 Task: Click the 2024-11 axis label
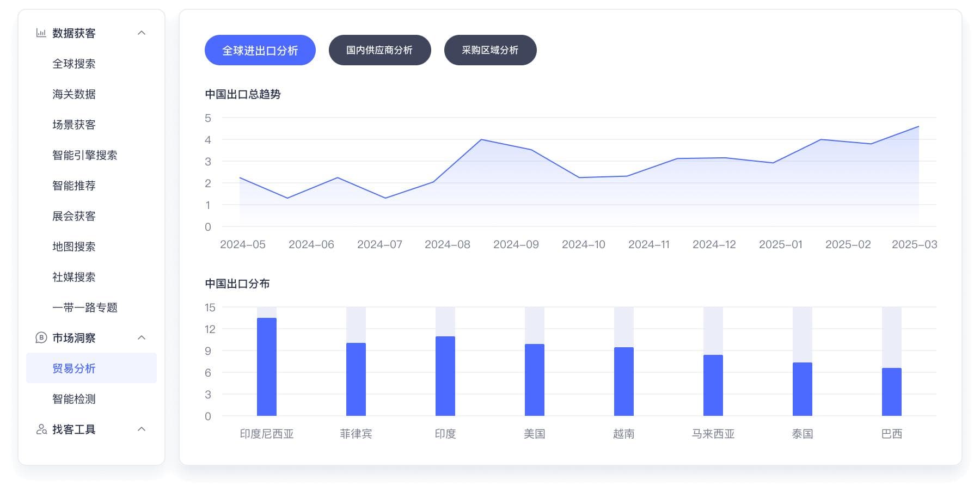pyautogui.click(x=649, y=244)
